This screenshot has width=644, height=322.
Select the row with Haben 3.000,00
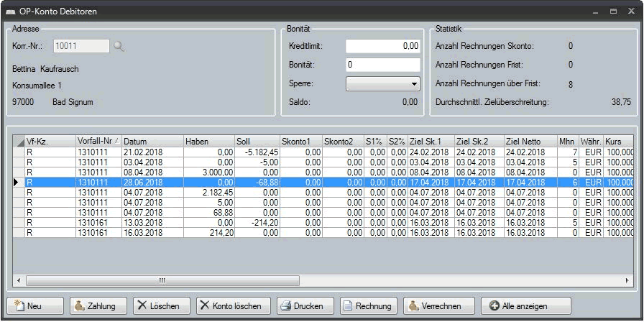pyautogui.click(x=208, y=172)
